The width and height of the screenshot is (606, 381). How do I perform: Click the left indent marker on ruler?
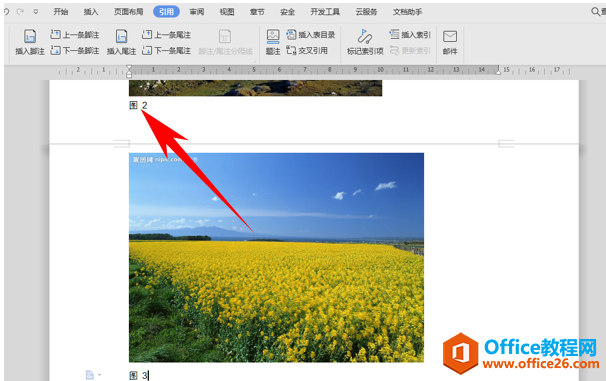click(129, 71)
